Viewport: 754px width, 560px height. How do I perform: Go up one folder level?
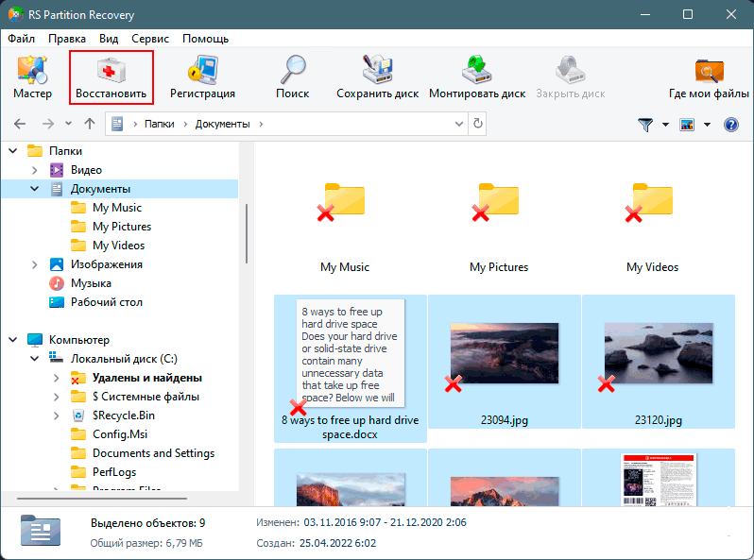90,124
